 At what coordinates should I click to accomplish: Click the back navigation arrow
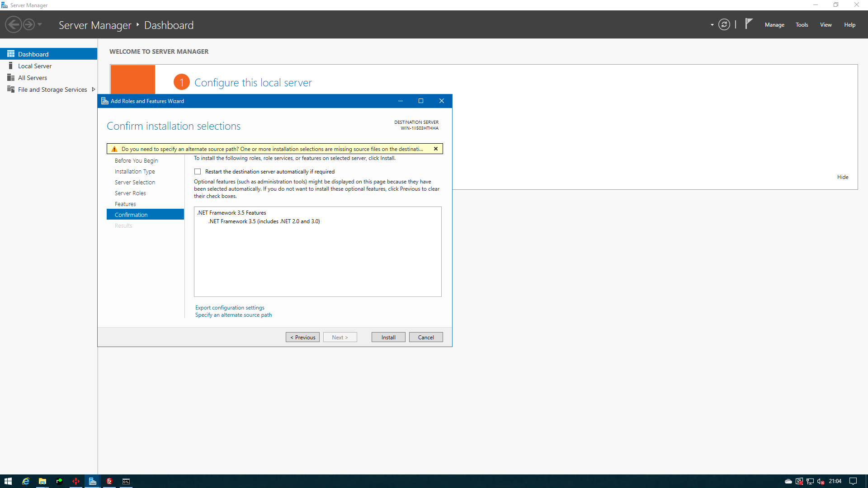14,24
